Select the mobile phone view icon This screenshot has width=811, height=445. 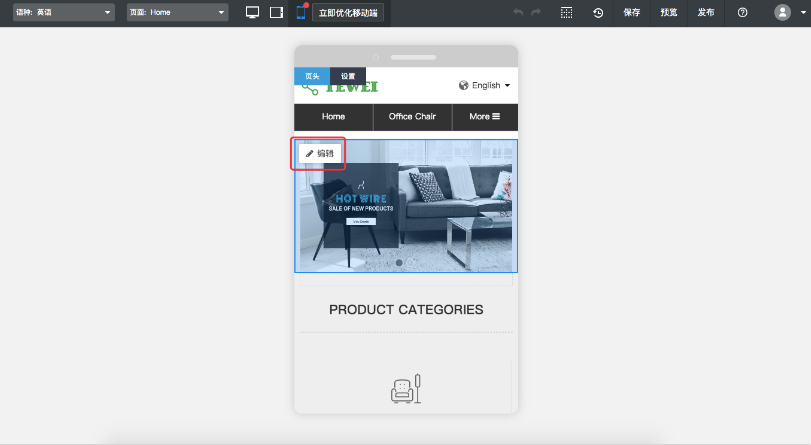300,13
